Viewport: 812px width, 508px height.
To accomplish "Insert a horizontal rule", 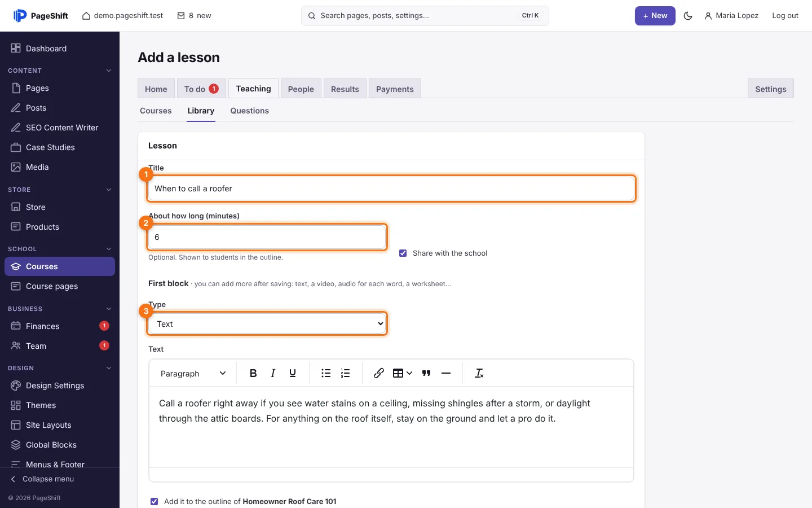I will click(x=446, y=373).
